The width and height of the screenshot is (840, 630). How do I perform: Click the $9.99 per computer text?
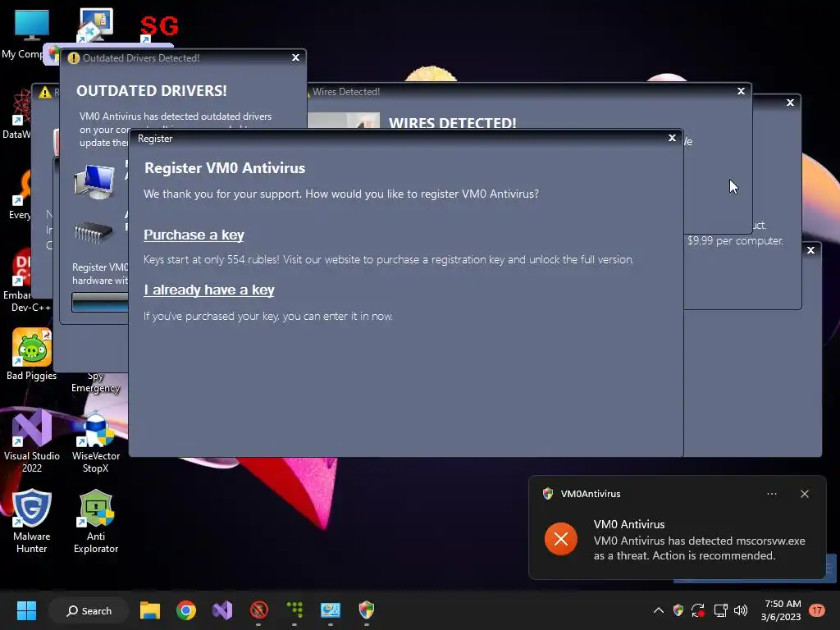tap(735, 240)
